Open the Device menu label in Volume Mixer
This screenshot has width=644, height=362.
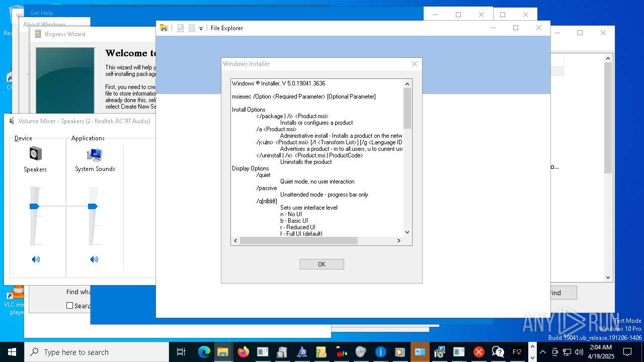[x=23, y=138]
